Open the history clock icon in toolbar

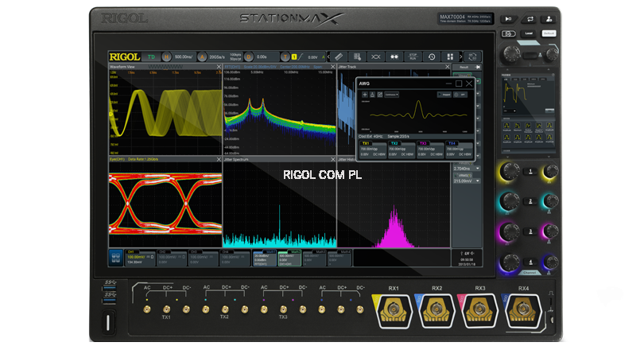tap(431, 56)
